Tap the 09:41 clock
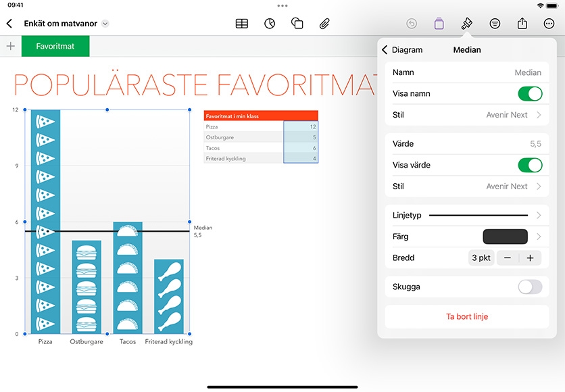This screenshot has width=565, height=392. click(16, 5)
